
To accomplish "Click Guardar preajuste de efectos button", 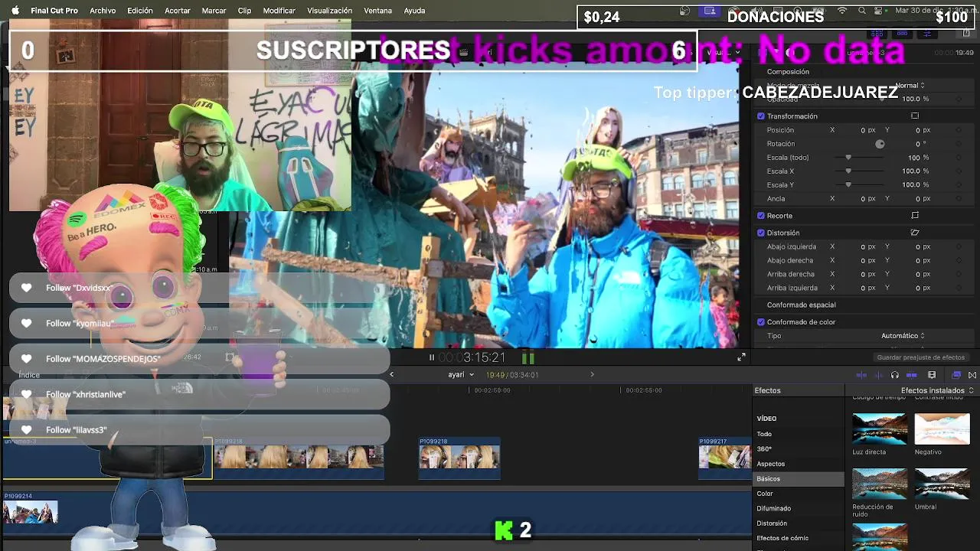I will click(920, 357).
